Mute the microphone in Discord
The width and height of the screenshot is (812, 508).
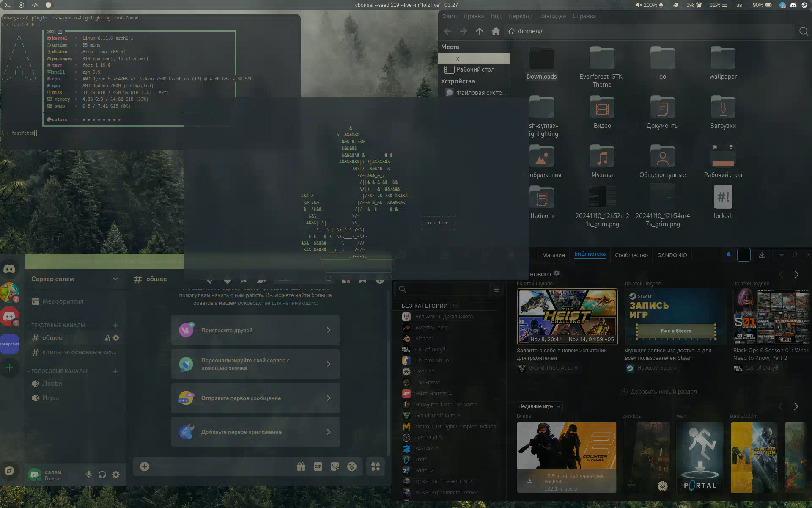[89, 475]
